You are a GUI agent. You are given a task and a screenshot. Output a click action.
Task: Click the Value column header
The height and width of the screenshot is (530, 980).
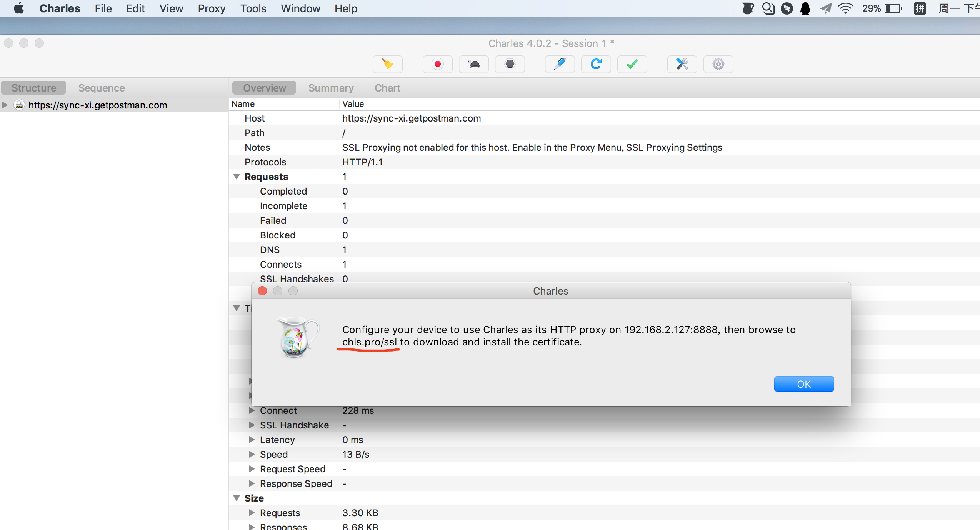[659, 104]
